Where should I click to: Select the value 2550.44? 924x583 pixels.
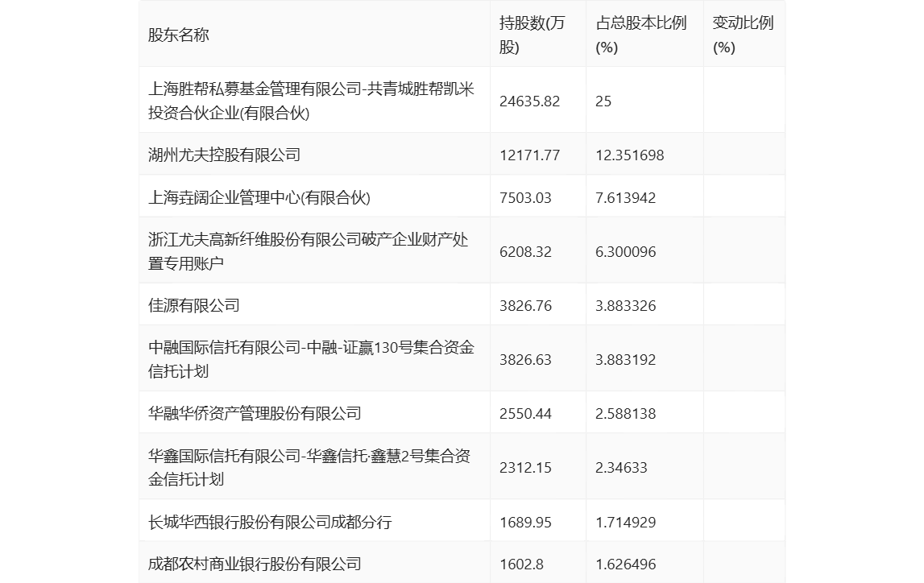(x=526, y=414)
